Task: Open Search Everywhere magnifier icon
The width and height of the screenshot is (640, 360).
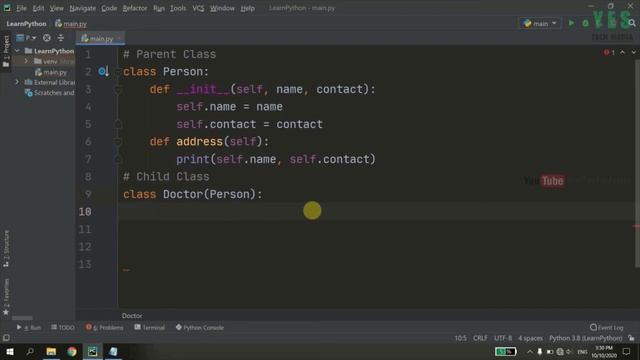Action: point(632,23)
